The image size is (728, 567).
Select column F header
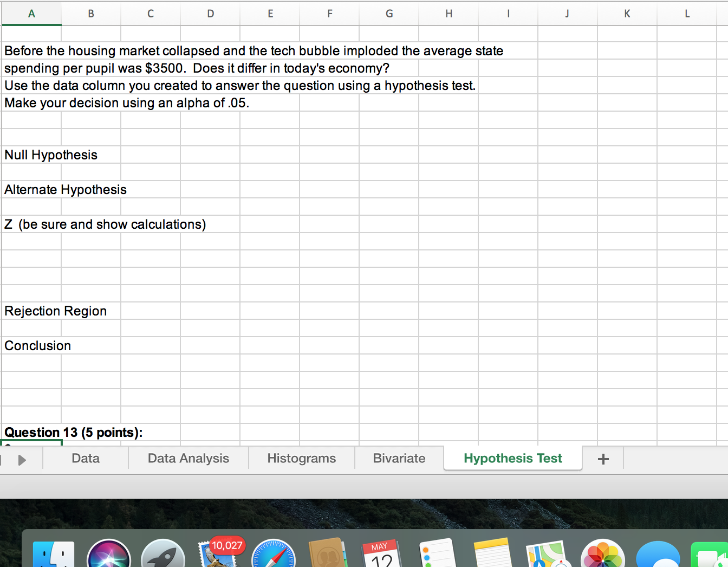pyautogui.click(x=329, y=14)
